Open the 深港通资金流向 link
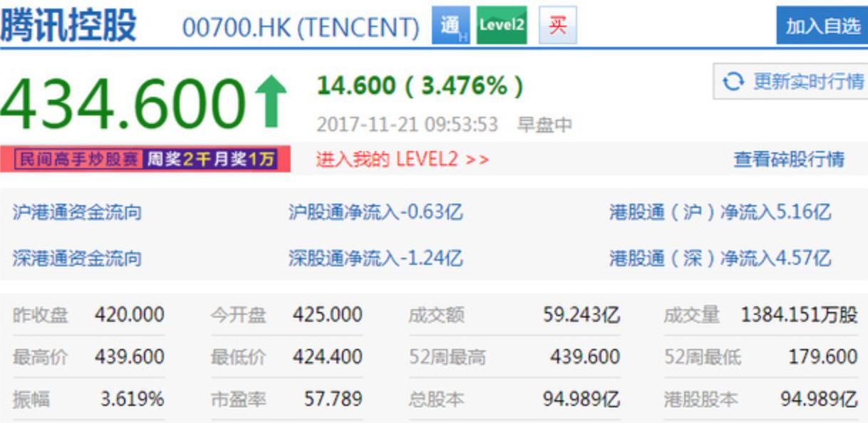Screen dimensions: 868x423 [x=77, y=258]
